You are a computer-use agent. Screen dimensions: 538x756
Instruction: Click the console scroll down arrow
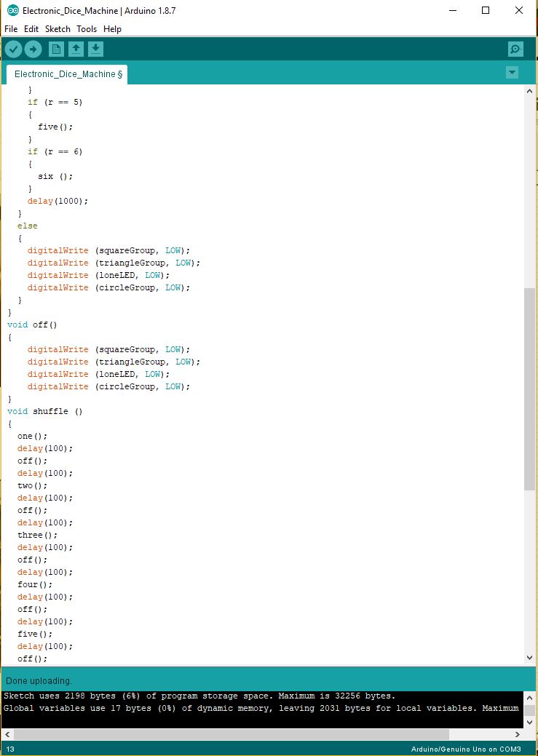(x=529, y=723)
